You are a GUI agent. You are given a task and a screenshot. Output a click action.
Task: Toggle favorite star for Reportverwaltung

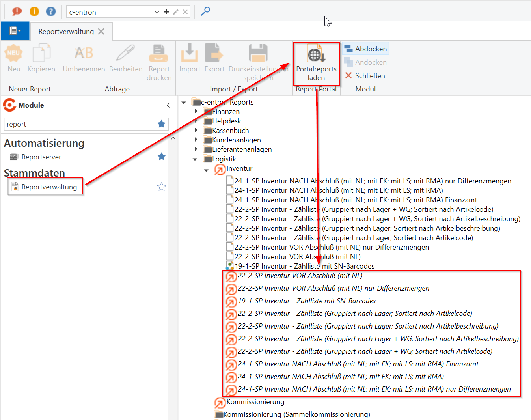point(161,187)
